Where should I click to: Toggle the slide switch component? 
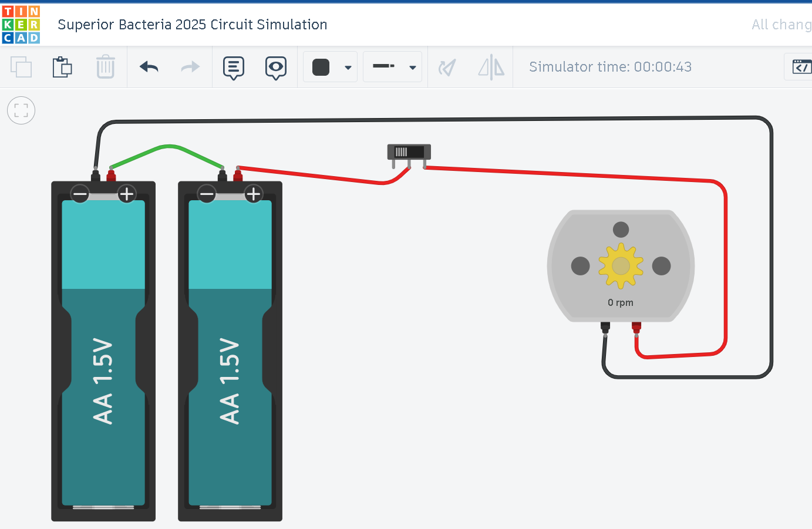409,152
